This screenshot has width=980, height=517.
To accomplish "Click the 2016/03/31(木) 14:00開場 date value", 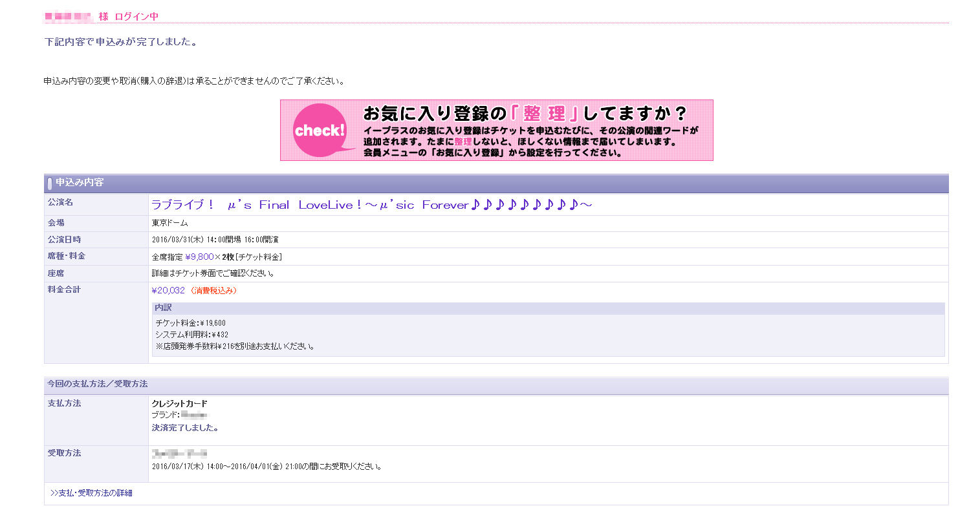I will (x=215, y=240).
